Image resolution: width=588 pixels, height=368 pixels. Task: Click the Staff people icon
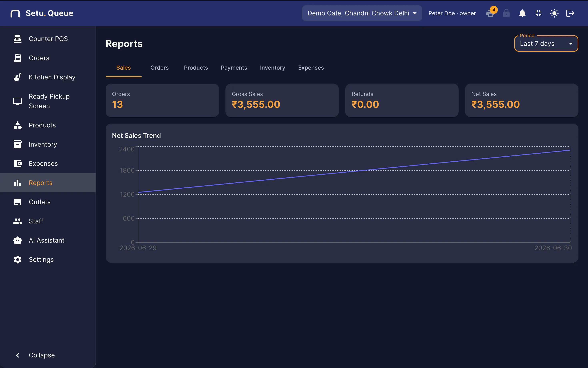tap(18, 221)
